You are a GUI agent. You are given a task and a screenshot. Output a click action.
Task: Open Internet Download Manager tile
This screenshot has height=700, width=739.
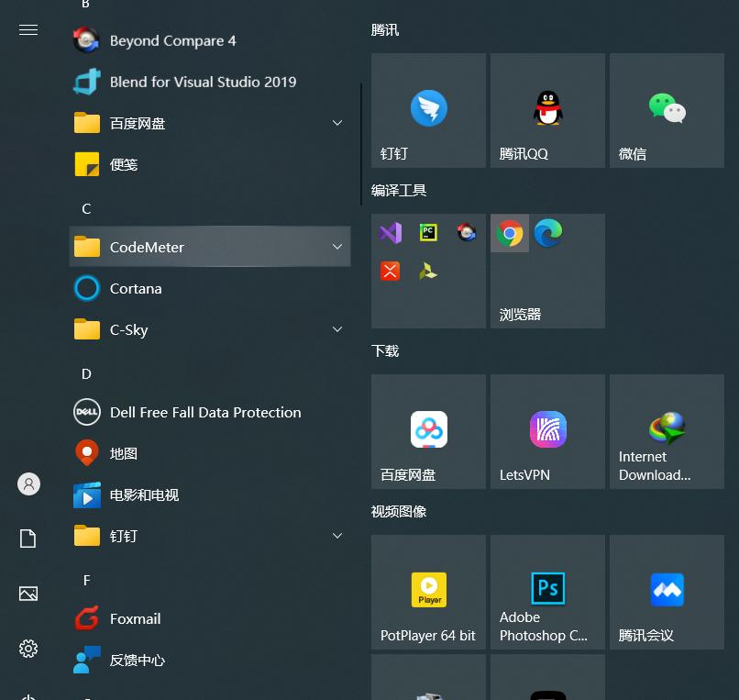coord(667,431)
